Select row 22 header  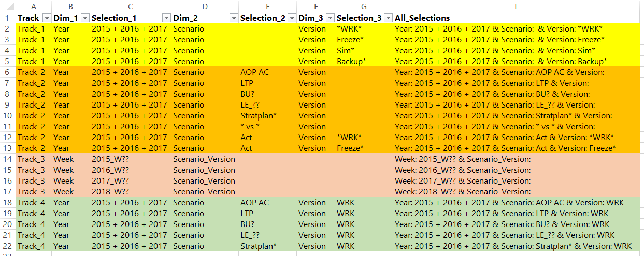pos(8,246)
